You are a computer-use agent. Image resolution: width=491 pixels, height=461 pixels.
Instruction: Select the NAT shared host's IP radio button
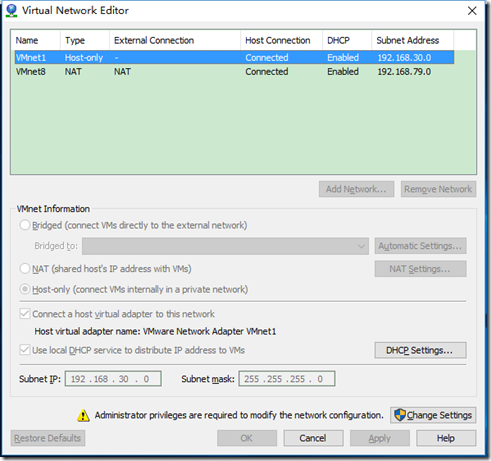pyautogui.click(x=25, y=268)
